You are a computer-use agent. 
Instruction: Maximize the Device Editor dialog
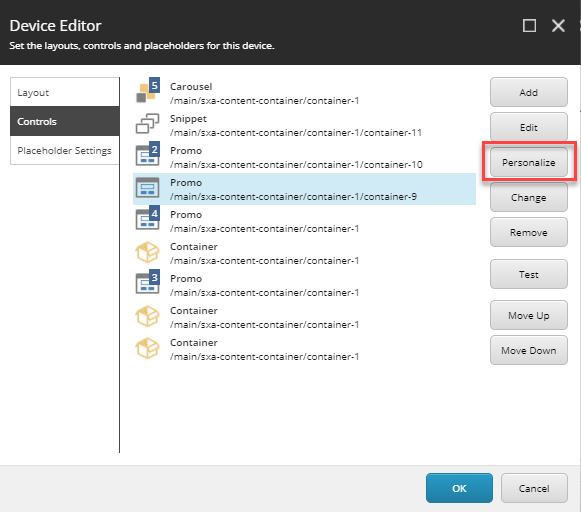(529, 26)
